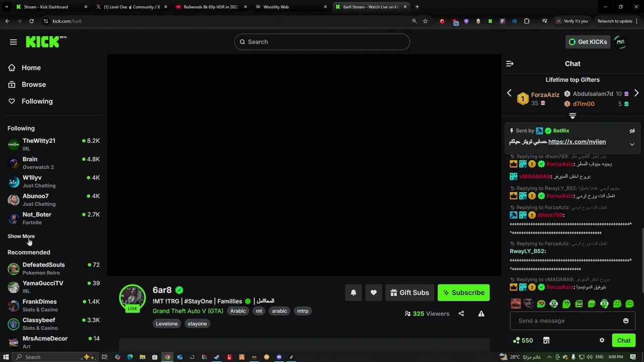Viewport: 644px width, 362px height.
Task: Click Grand Theft Auto V category link
Action: (188, 311)
